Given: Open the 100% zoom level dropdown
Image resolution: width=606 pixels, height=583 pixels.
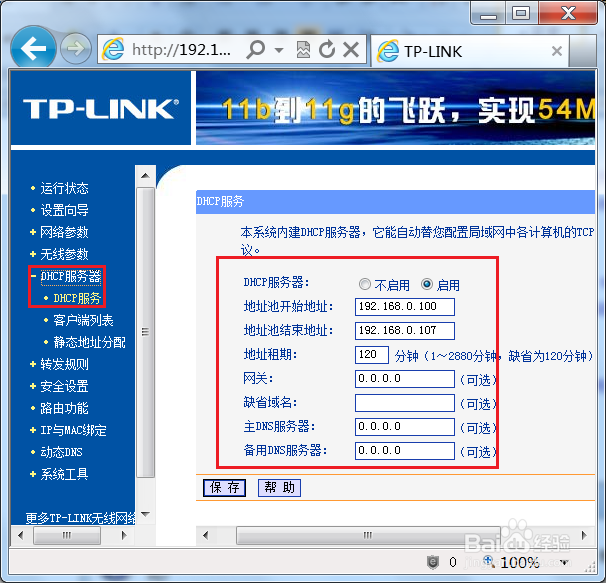Looking at the screenshot, I should tap(565, 563).
